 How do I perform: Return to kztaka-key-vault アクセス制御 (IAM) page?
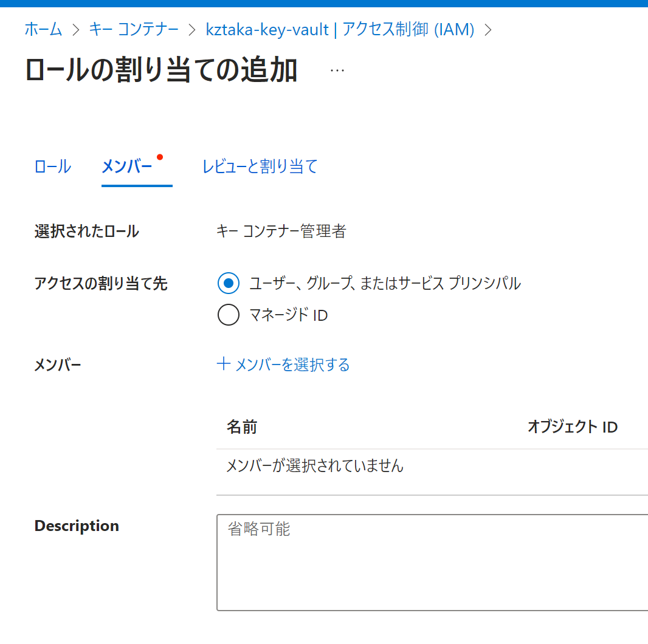click(x=340, y=29)
